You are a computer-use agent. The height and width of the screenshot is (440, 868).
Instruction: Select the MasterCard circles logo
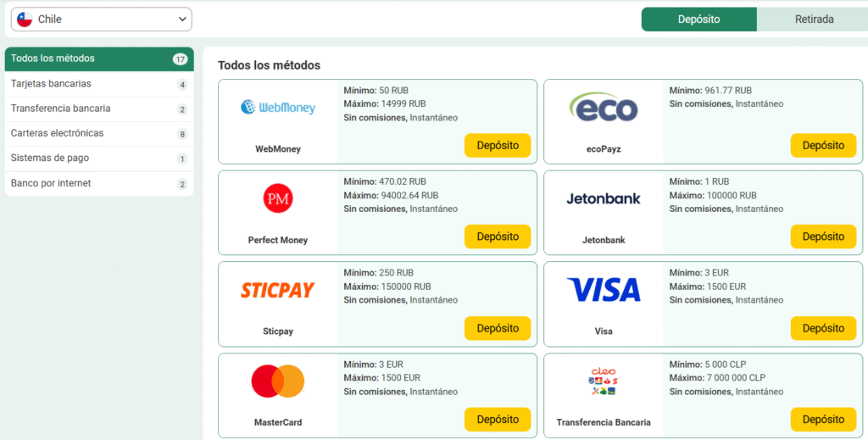(278, 382)
